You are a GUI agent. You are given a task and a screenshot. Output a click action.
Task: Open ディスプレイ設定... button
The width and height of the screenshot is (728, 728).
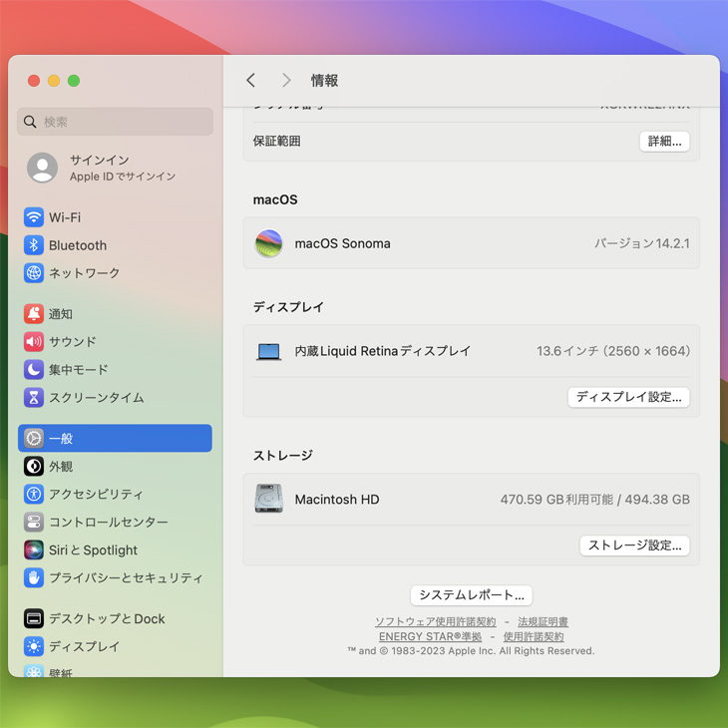click(628, 397)
